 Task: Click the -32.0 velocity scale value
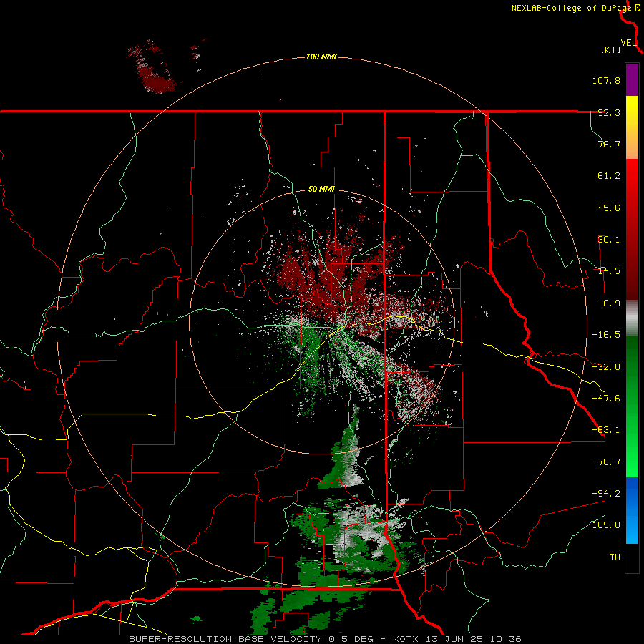pos(606,367)
